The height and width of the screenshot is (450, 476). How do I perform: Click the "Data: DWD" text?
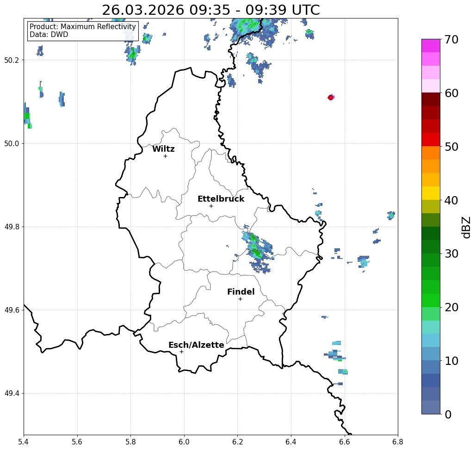(x=49, y=35)
